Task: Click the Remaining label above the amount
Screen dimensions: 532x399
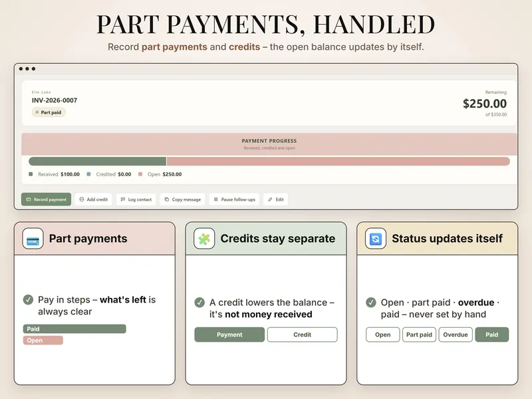Action: [496, 92]
